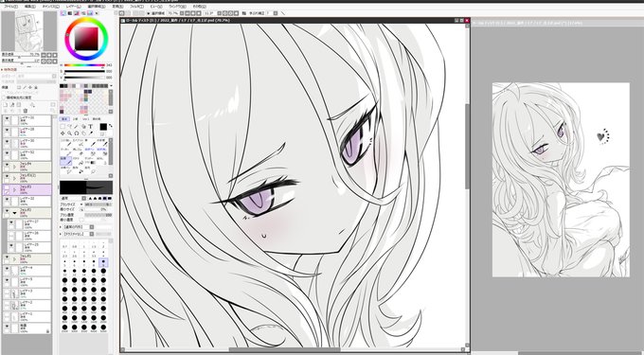Show the hidden layer レイヤー2
644x355 pixels.
tap(7, 303)
